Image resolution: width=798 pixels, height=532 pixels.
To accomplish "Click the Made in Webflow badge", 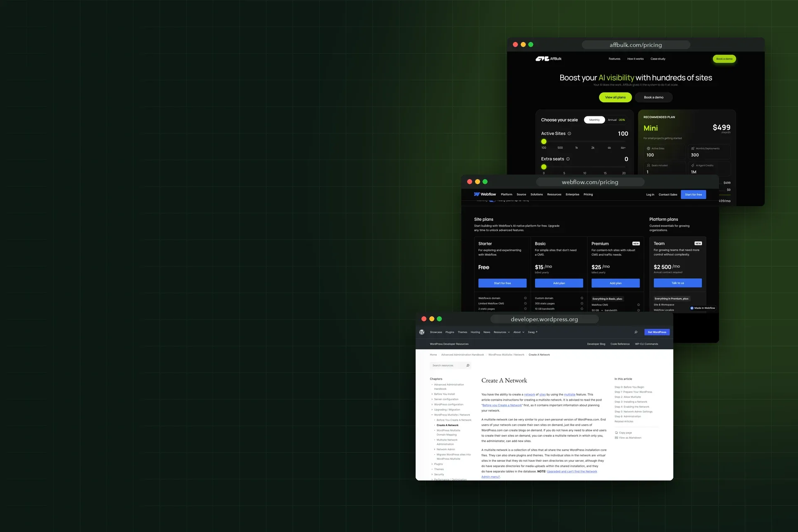I will (x=703, y=308).
